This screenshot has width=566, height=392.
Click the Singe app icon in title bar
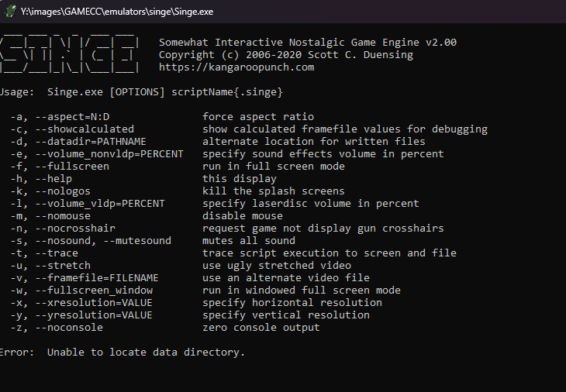(9, 12)
